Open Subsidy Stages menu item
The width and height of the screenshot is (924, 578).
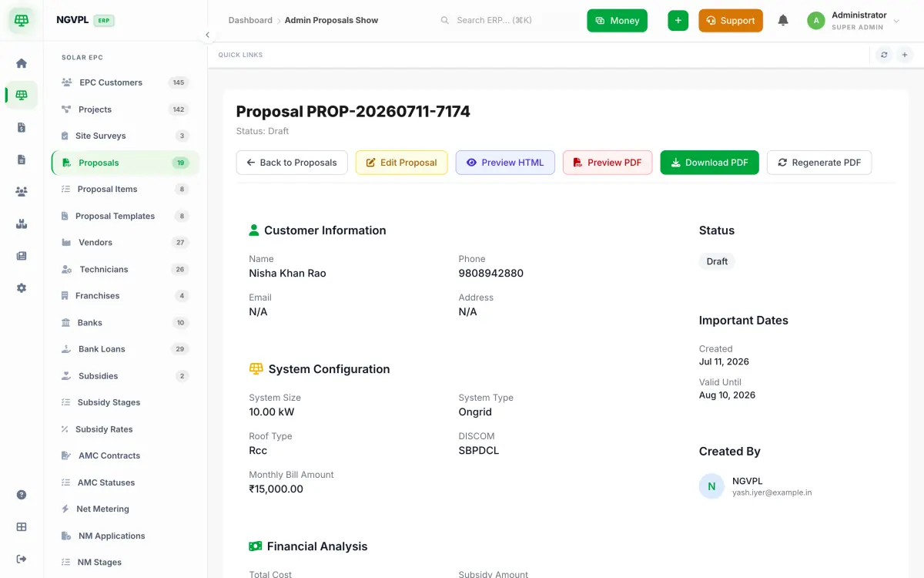(125, 402)
